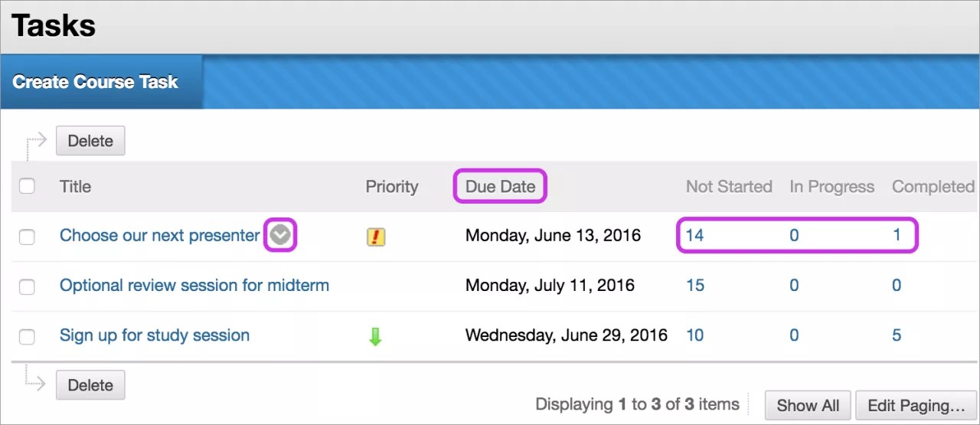This screenshot has width=980, height=425.
Task: Click the Title column header
Action: click(x=75, y=187)
